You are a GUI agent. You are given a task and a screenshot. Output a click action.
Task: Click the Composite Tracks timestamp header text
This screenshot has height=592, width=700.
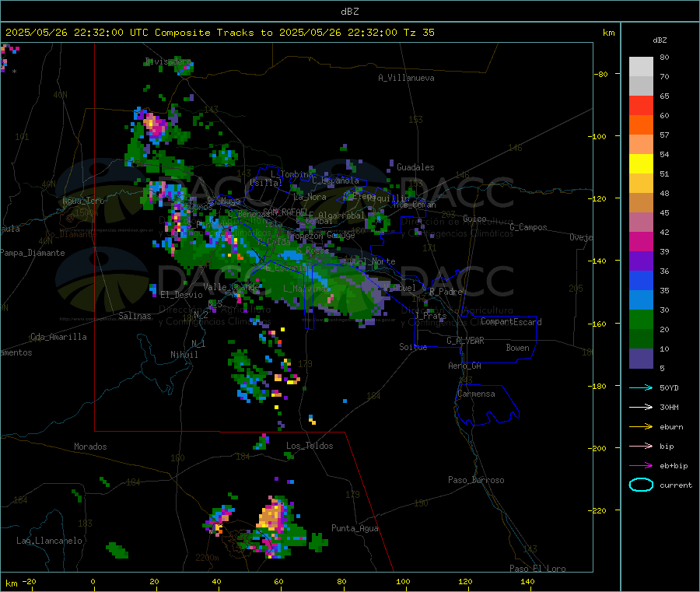point(219,33)
